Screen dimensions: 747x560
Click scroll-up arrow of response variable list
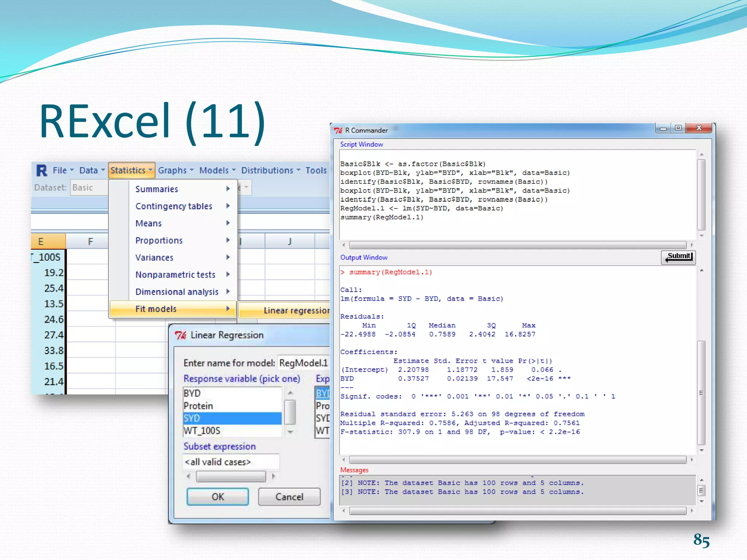(290, 393)
